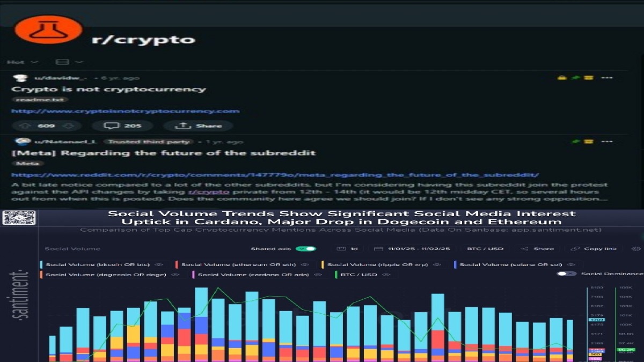Toggle visibility eye for ethereum OR eth metric
Screen dimensions: 644x362
[305, 264]
